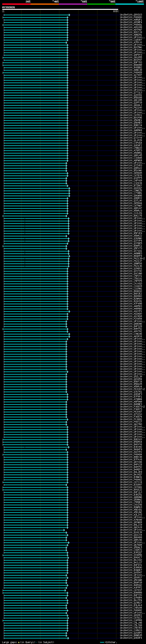This screenshot has height=644, width=146.
Task: Open hit UniRef100_Q9XGU3
Action: (x=131, y=15)
